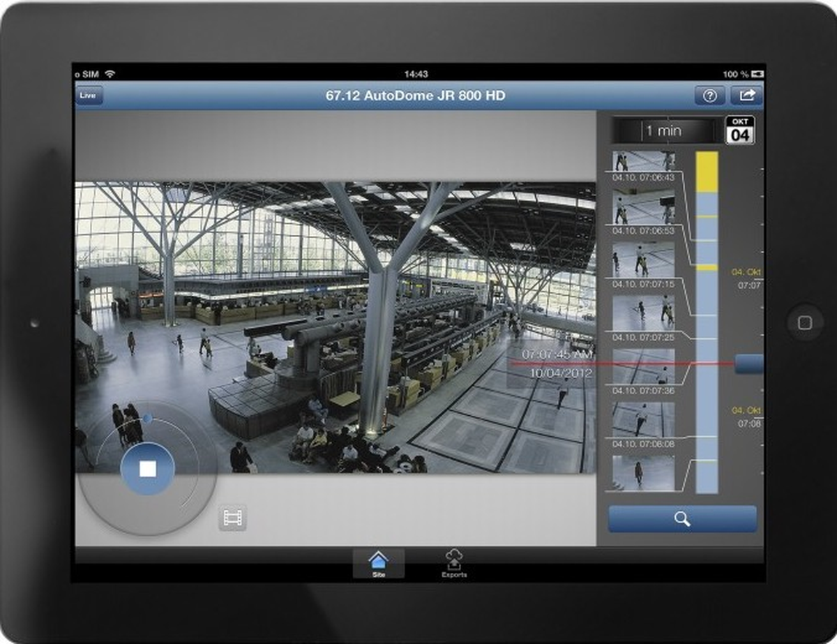This screenshot has width=837, height=644.
Task: Select thumbnail at 04.10. 07:07:25
Action: (x=644, y=313)
